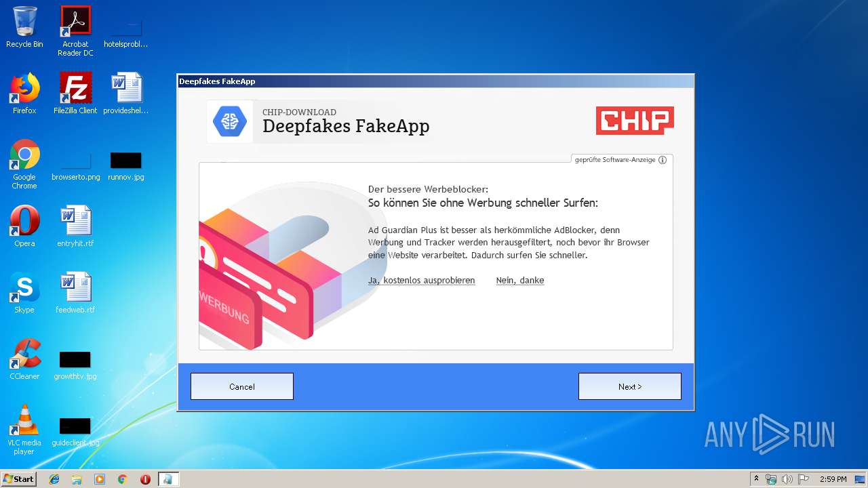The height and width of the screenshot is (488, 868).
Task: Select the provideshel document icon
Action: click(x=125, y=94)
